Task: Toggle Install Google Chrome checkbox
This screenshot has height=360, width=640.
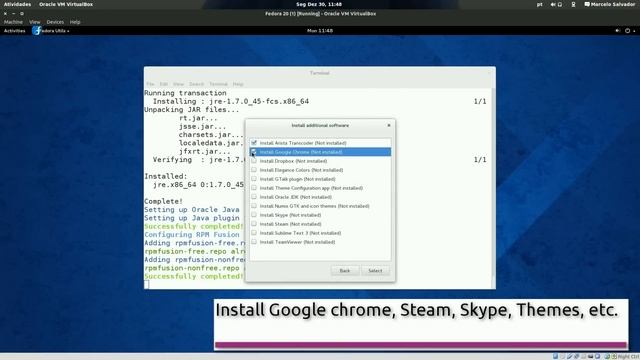Action: tap(254, 152)
